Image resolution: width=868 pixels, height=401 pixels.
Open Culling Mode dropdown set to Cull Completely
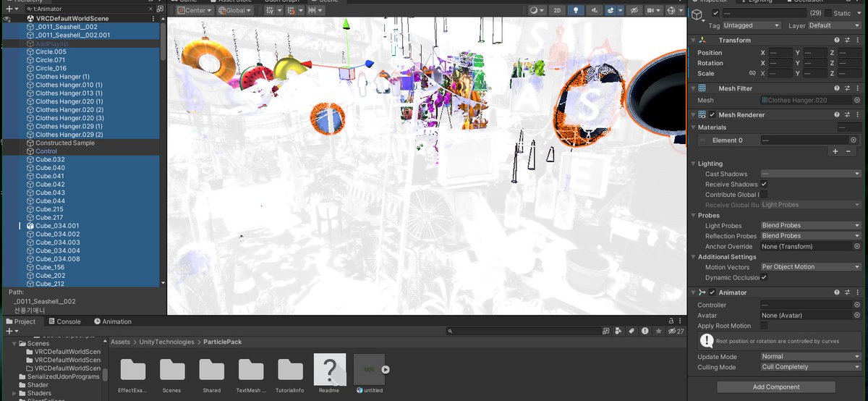click(811, 367)
